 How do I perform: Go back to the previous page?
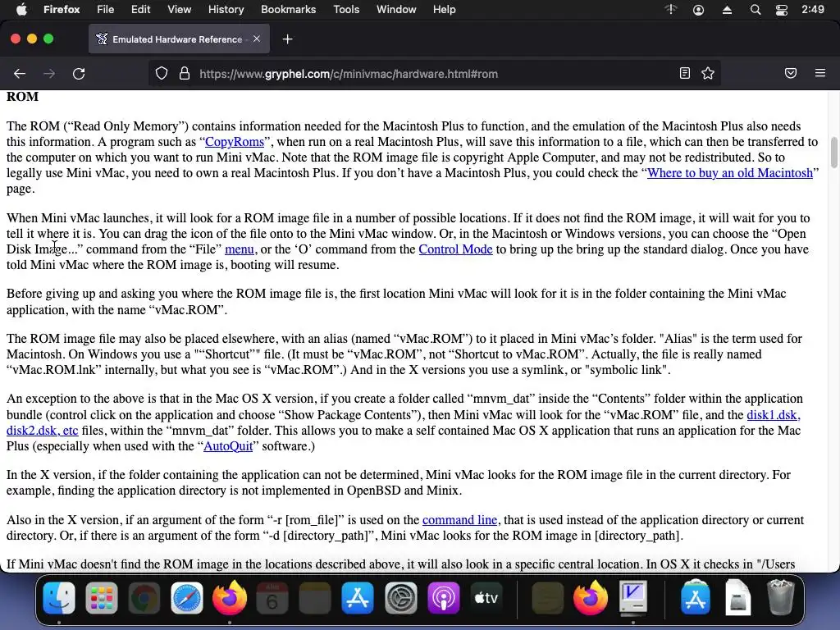[20, 73]
